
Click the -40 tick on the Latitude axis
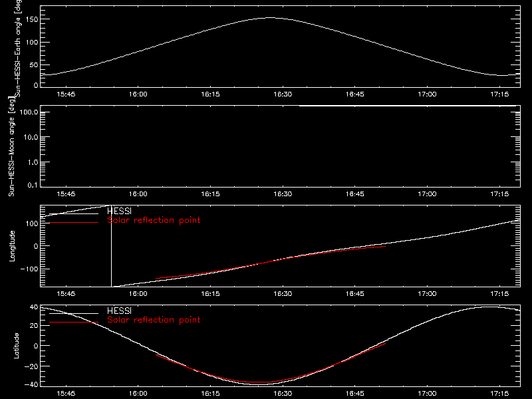(31, 384)
